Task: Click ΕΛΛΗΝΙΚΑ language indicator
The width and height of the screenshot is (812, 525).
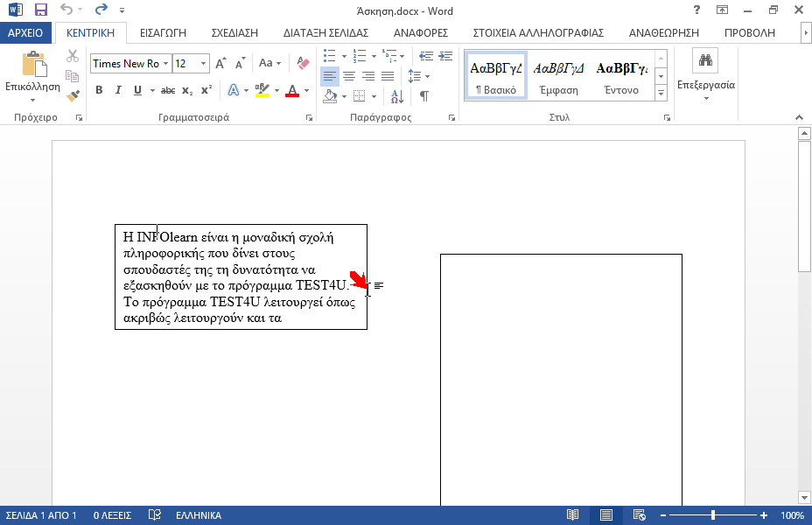Action: click(x=199, y=515)
